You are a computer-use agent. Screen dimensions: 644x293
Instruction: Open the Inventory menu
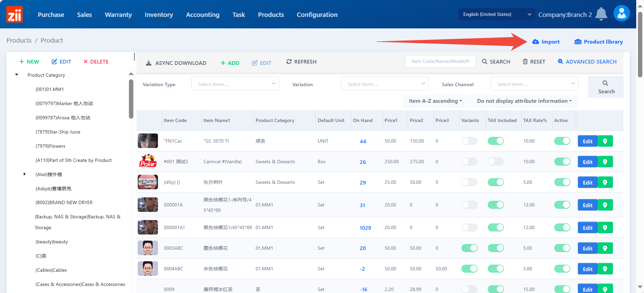tap(159, 15)
